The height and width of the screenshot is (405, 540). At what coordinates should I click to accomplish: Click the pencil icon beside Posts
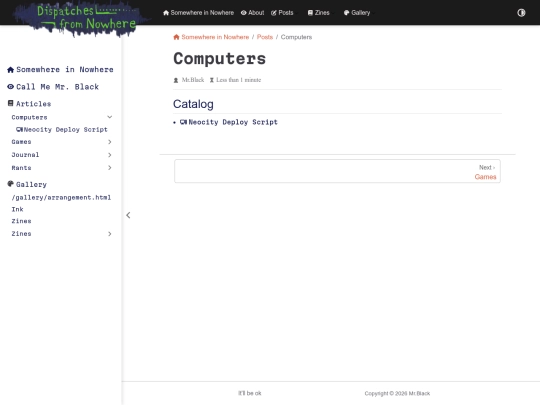point(274,13)
